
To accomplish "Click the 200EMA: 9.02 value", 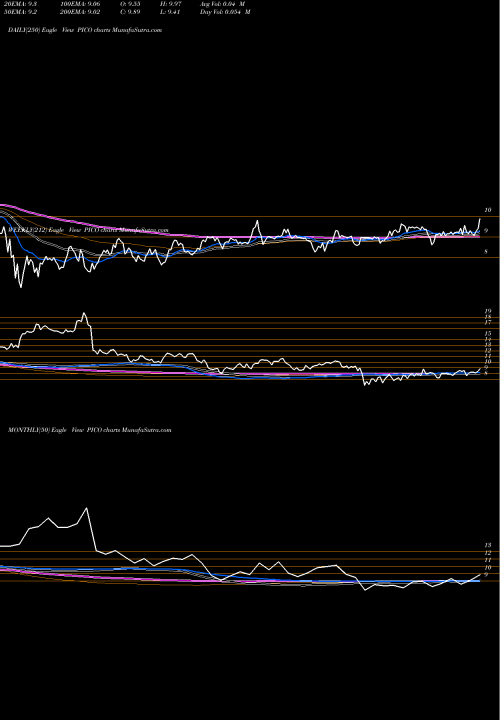I will [80, 12].
